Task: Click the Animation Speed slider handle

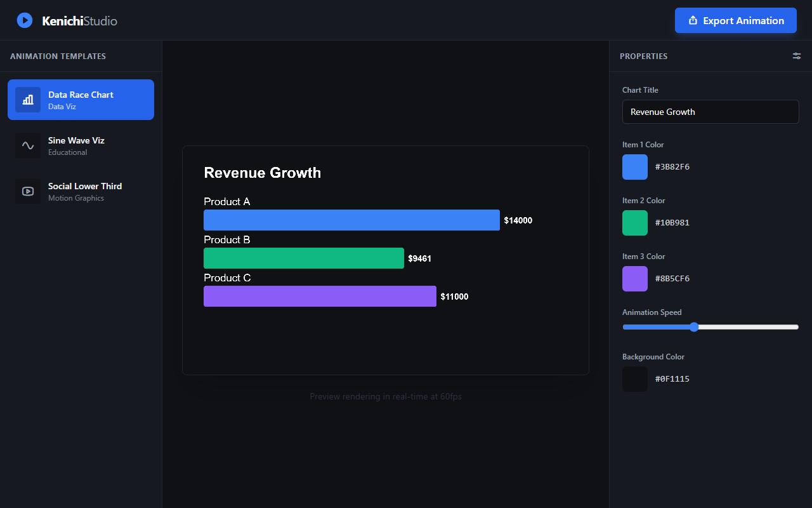Action: [x=693, y=327]
